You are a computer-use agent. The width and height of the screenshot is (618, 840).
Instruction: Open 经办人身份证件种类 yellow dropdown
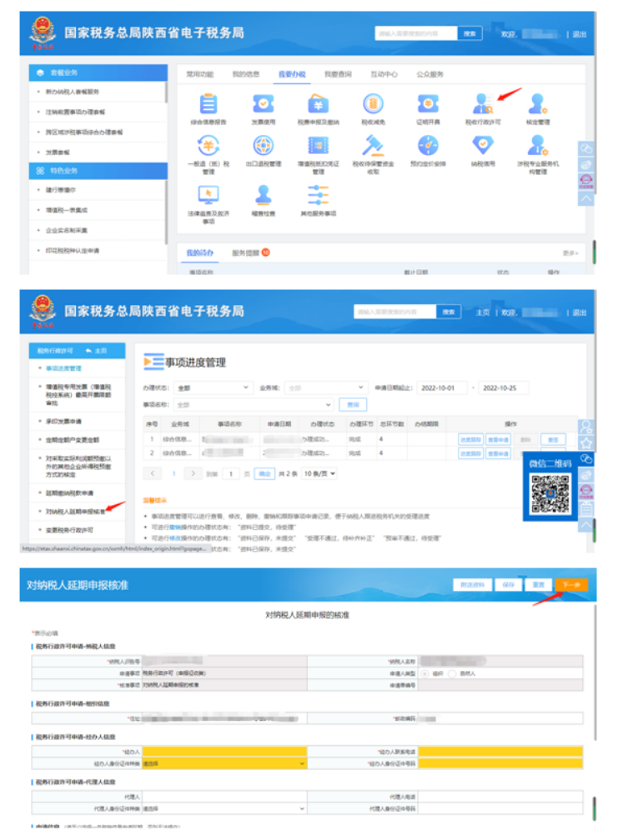coord(224,763)
